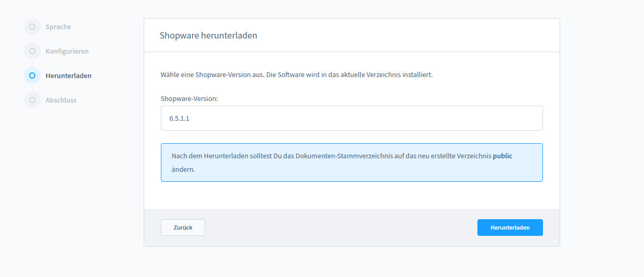Click the 'Shopware-Version:' field label
Image resolution: width=644 pixels, height=277 pixels.
click(x=189, y=98)
